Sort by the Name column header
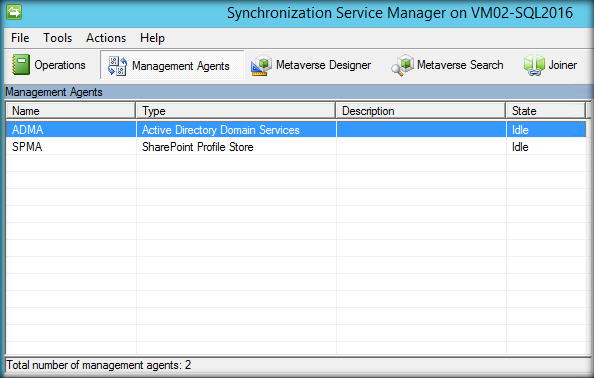The height and width of the screenshot is (378, 594). 70,111
